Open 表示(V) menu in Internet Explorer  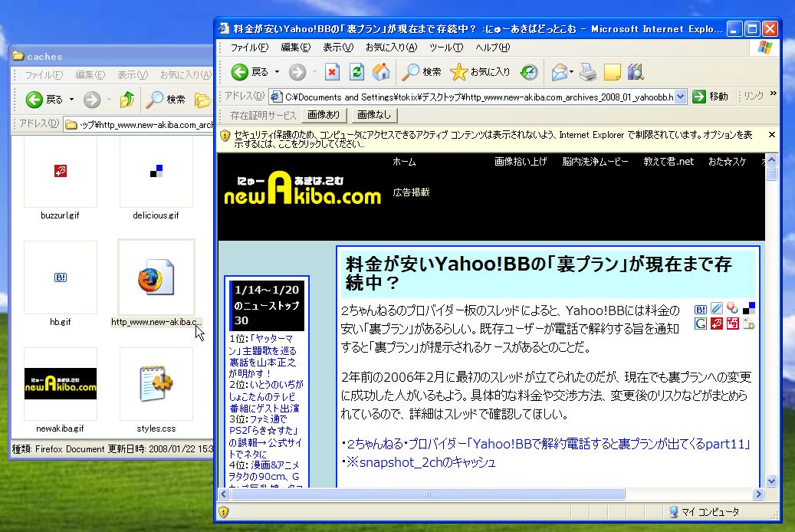338,48
